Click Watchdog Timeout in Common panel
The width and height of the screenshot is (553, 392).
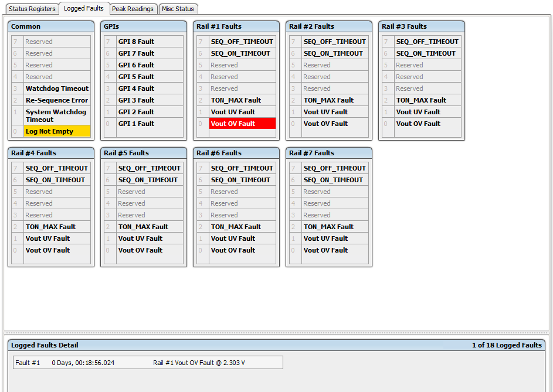(x=57, y=88)
